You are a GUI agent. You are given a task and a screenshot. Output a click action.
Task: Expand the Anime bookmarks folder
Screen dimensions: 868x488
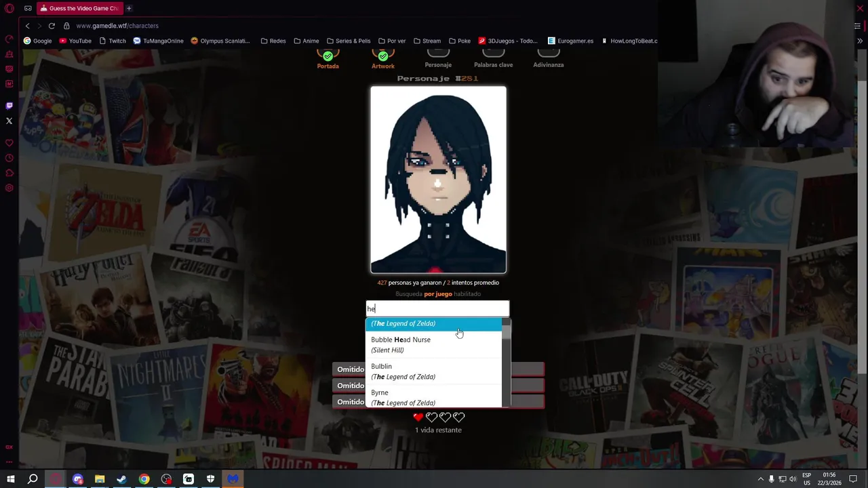pyautogui.click(x=307, y=41)
